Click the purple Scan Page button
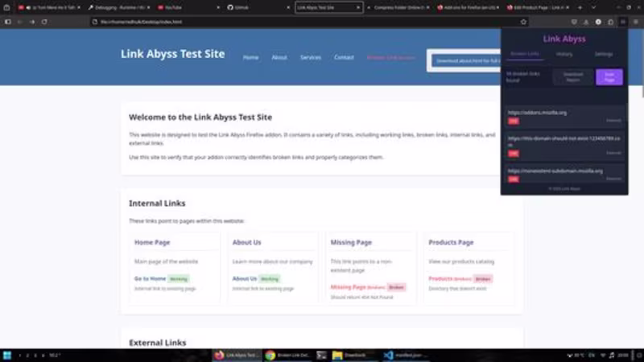The height and width of the screenshot is (362, 644). pyautogui.click(x=609, y=77)
